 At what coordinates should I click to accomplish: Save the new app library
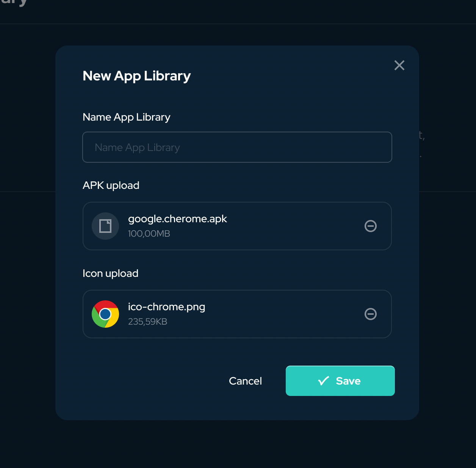(x=340, y=381)
